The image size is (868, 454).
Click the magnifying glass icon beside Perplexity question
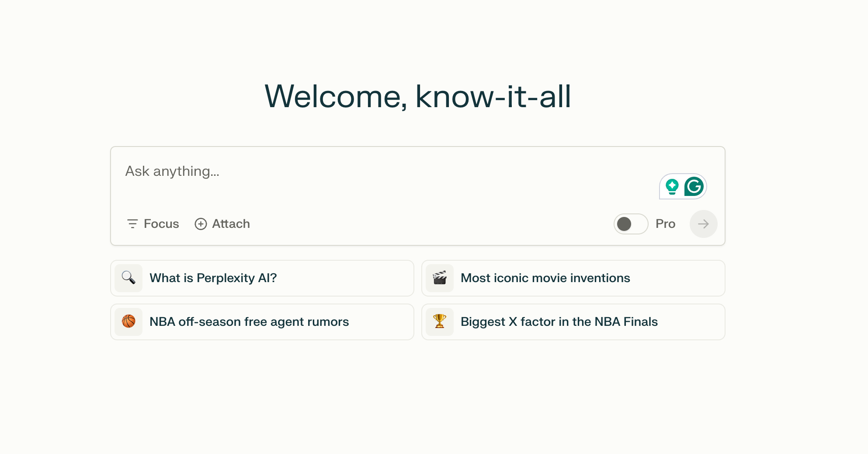coord(128,278)
